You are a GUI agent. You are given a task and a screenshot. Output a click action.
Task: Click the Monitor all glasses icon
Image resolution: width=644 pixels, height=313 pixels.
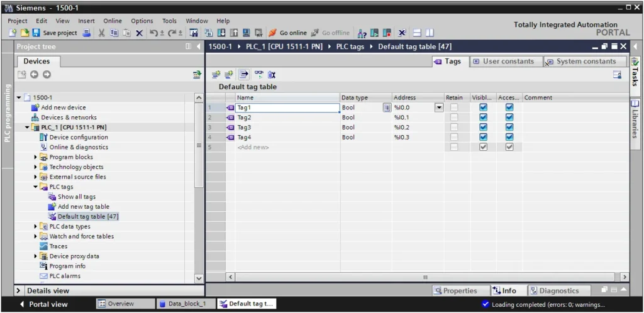(x=258, y=74)
